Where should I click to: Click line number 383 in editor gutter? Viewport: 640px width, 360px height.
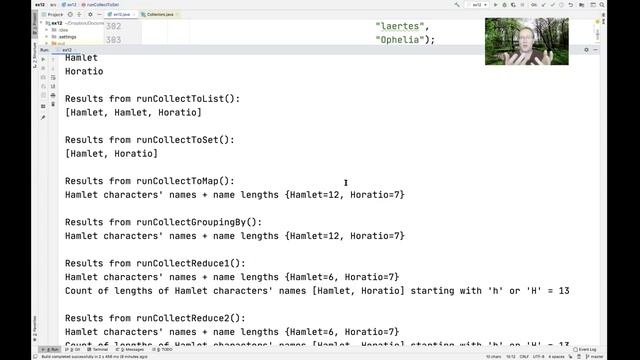[113, 40]
